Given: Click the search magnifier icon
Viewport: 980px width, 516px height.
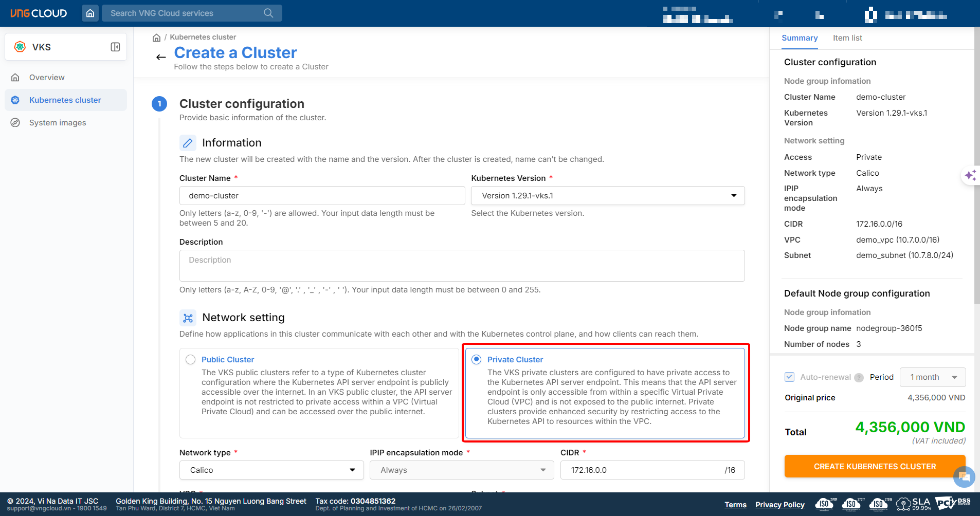Looking at the screenshot, I should click(268, 13).
